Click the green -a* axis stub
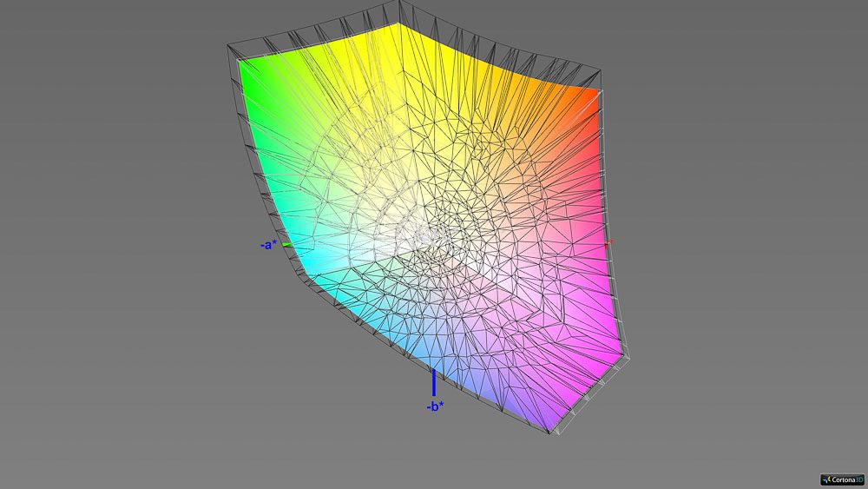Screen dimensions: 868x489 pos(287,244)
